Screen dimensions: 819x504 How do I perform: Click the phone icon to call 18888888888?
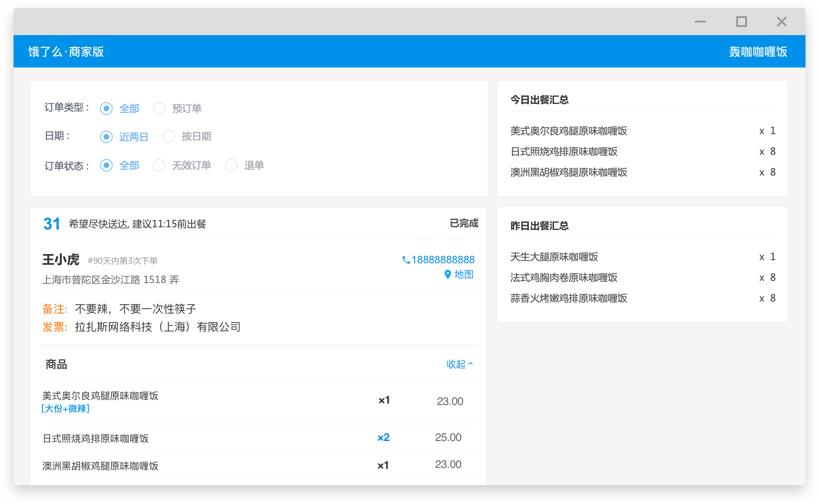point(405,260)
